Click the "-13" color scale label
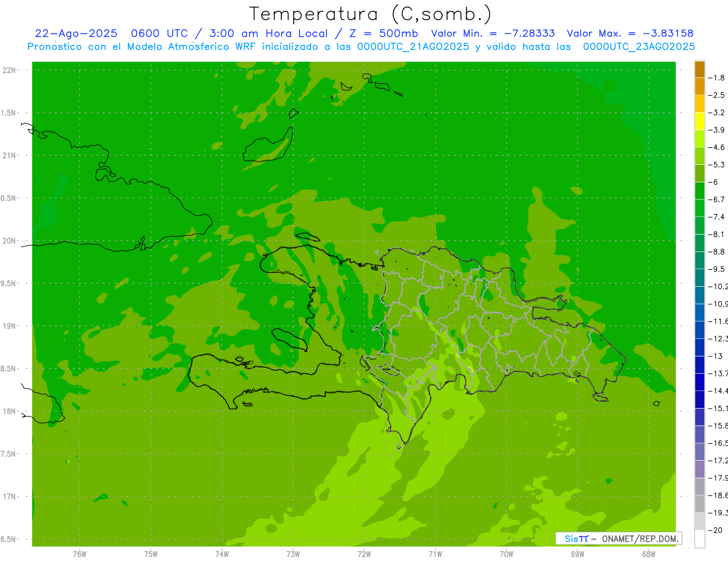 click(x=715, y=356)
